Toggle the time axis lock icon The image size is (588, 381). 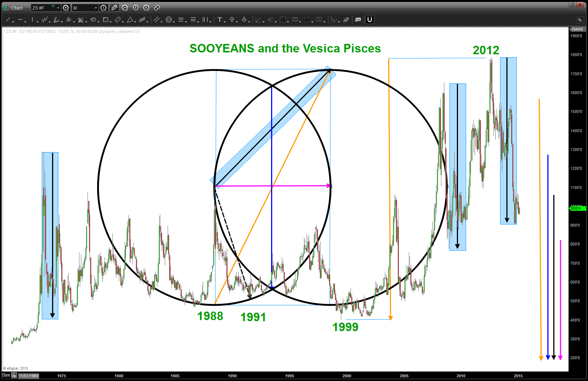pyautogui.click(x=14, y=375)
